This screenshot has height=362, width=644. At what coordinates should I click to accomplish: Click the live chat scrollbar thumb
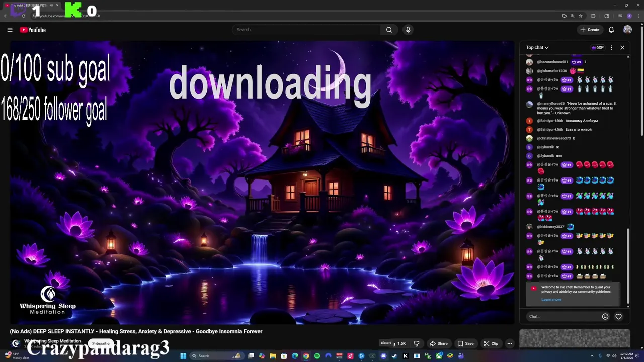(628, 266)
